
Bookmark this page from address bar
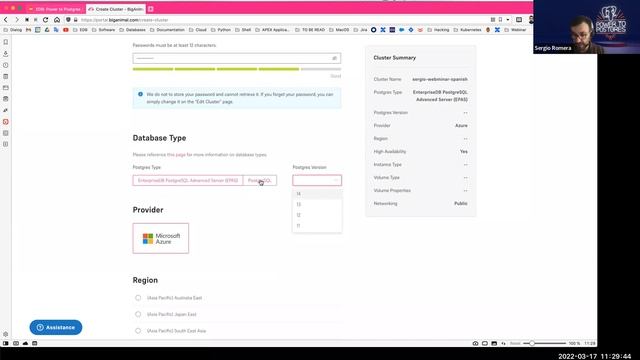click(x=500, y=20)
